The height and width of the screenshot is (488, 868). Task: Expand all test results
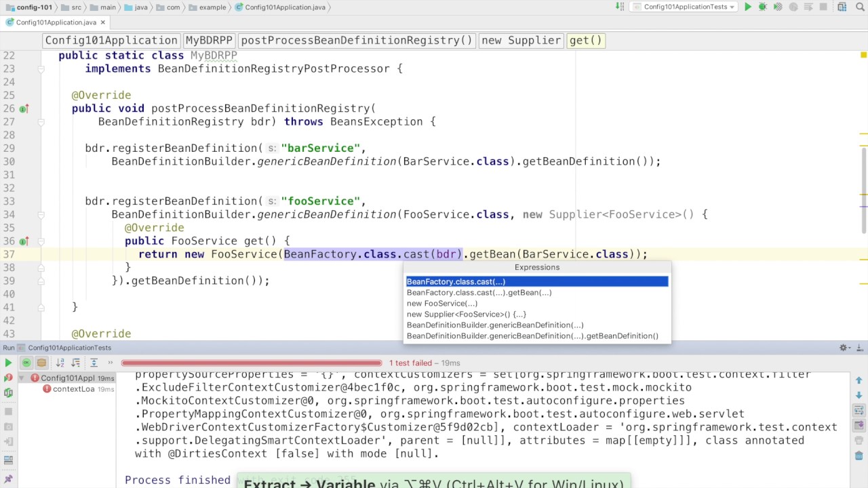94,363
